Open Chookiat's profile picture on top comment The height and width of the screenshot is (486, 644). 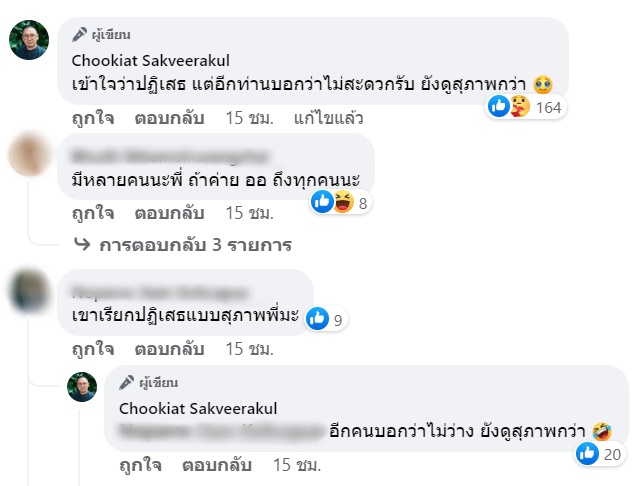[x=29, y=40]
